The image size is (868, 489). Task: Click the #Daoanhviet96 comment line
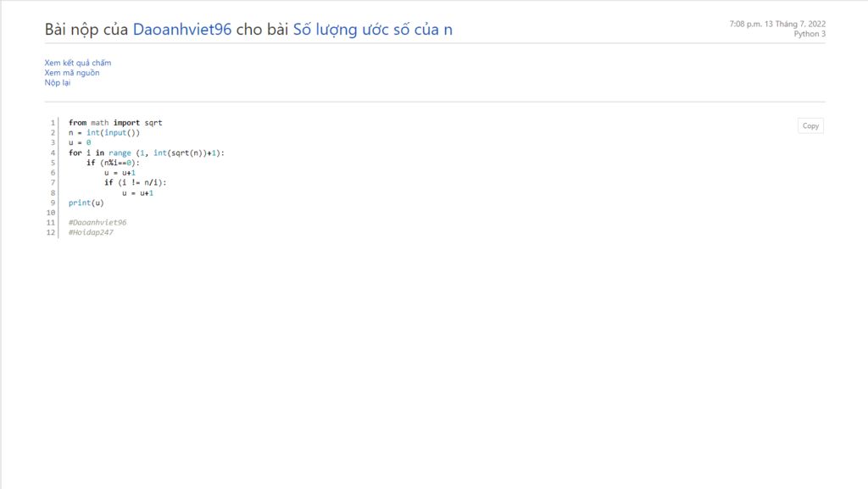click(97, 222)
